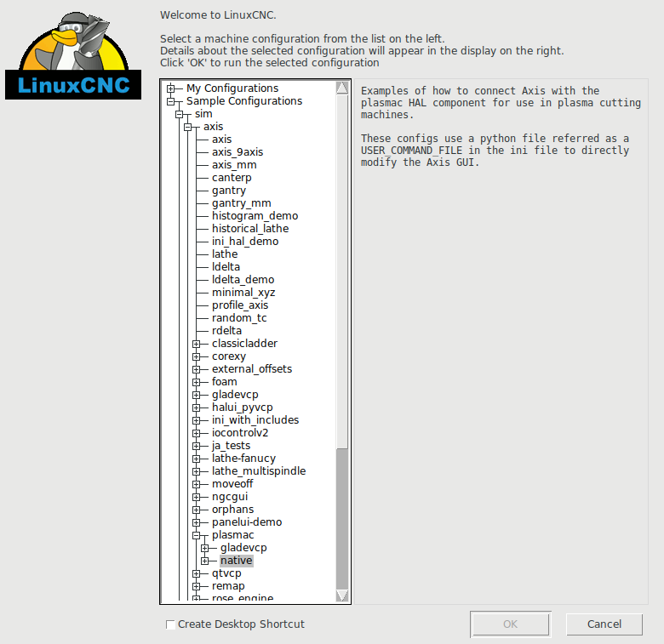Expand the external_offsets folder
Screen dimensions: 664x644
coord(196,369)
